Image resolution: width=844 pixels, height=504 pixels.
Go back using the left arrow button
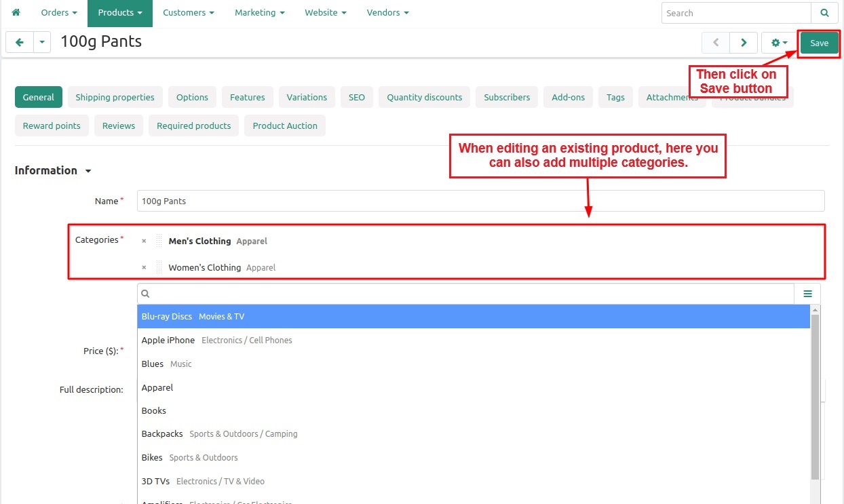pos(20,42)
